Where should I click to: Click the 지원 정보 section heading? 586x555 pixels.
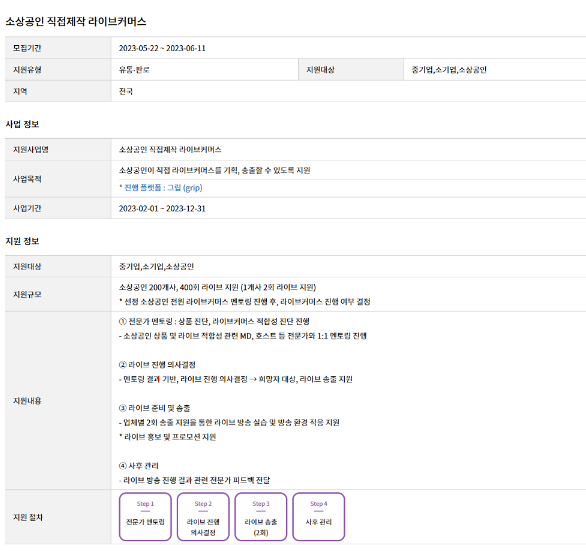coord(22,241)
